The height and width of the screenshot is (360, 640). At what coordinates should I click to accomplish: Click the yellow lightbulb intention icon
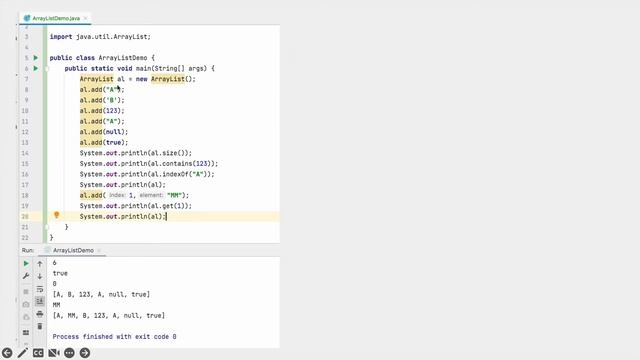pos(57,215)
